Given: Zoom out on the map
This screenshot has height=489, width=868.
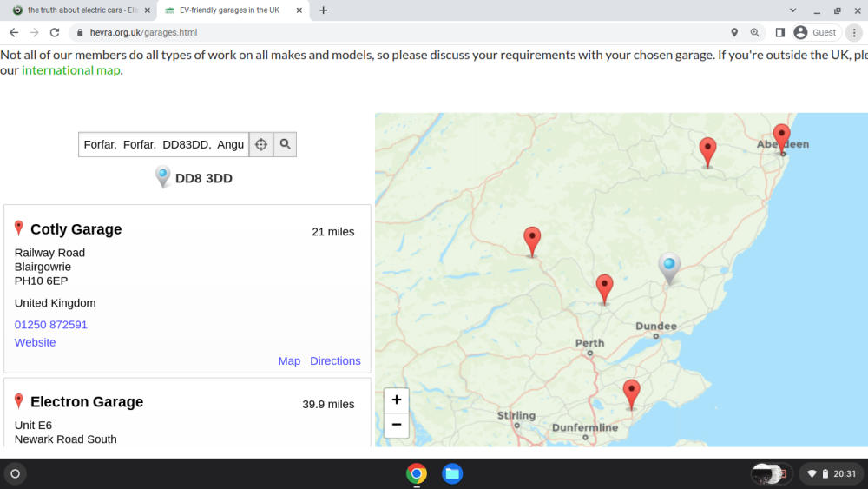Looking at the screenshot, I should pos(397,425).
